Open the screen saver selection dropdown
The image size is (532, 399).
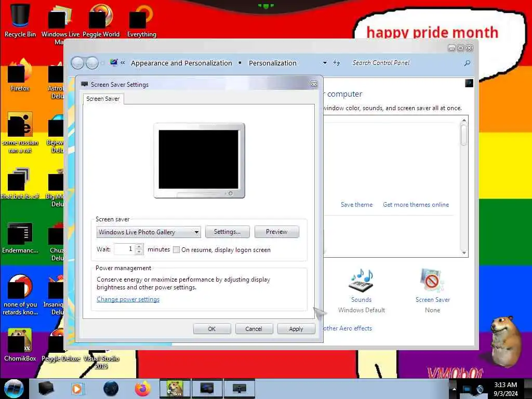[149, 232]
